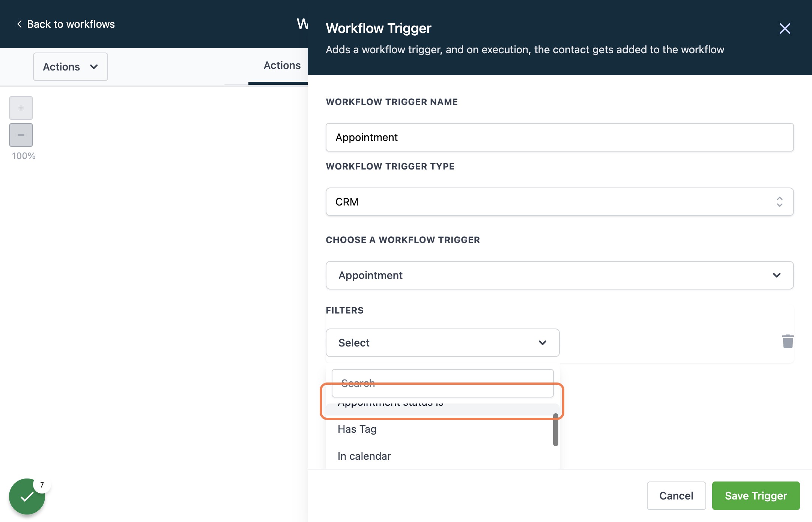The image size is (812, 522).
Task: Open the Choose a Workflow Trigger dropdown
Action: (559, 275)
